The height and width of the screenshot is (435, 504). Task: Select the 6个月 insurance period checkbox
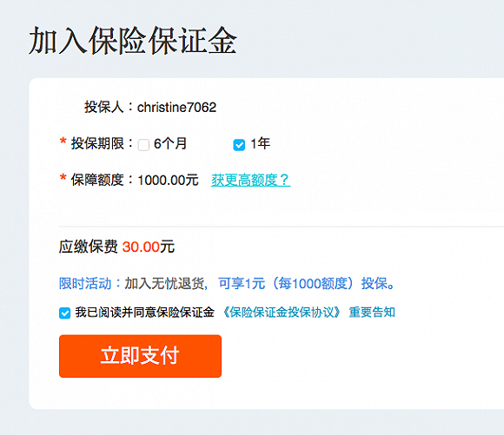143,145
